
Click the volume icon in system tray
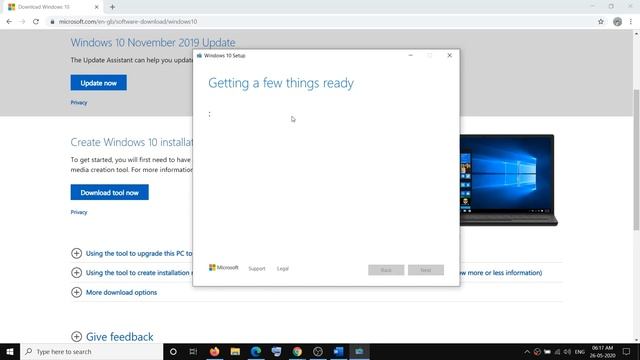[567, 352]
